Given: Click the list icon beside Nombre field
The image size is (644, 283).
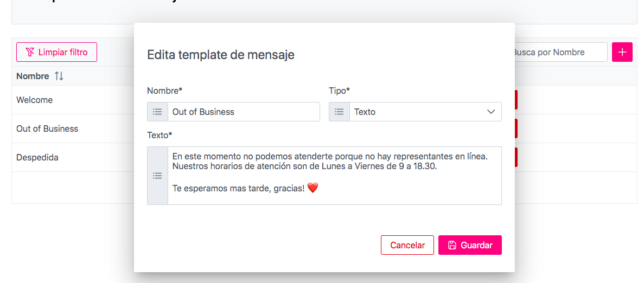Looking at the screenshot, I should pos(157,112).
